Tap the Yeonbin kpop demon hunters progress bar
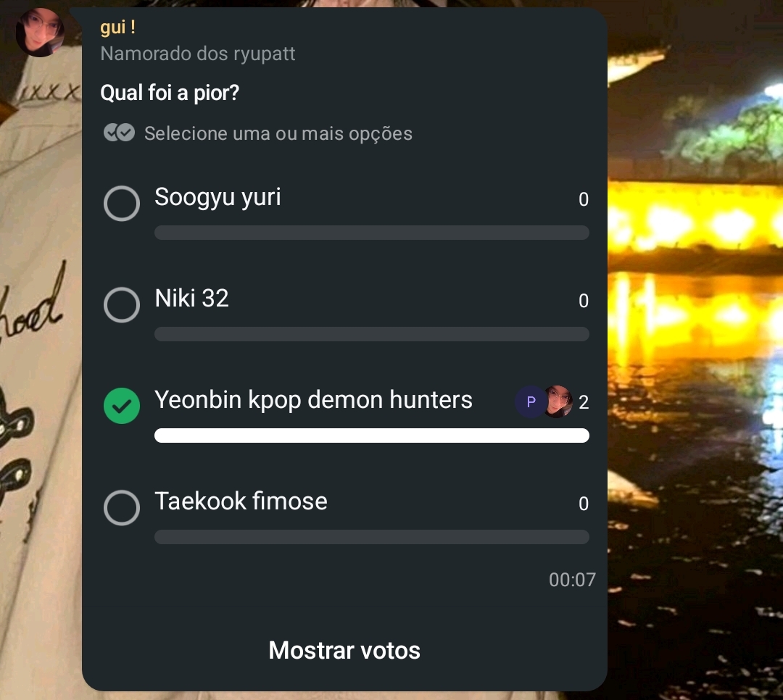783x700 pixels. tap(372, 436)
